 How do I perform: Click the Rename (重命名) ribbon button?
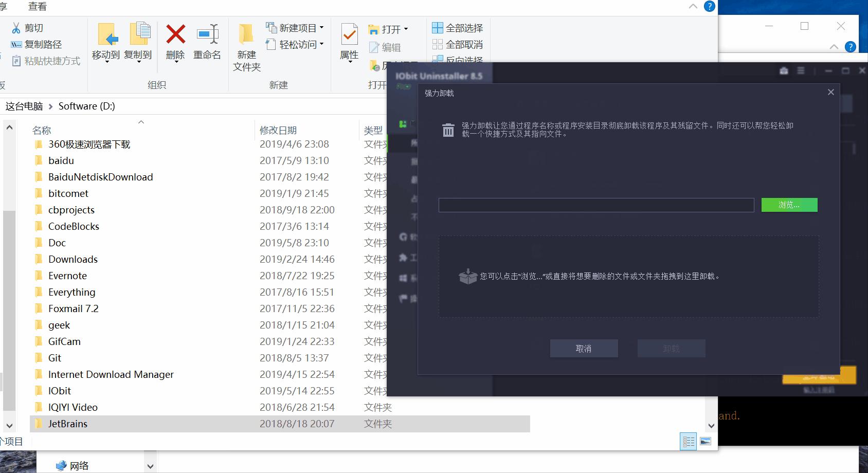tap(207, 42)
